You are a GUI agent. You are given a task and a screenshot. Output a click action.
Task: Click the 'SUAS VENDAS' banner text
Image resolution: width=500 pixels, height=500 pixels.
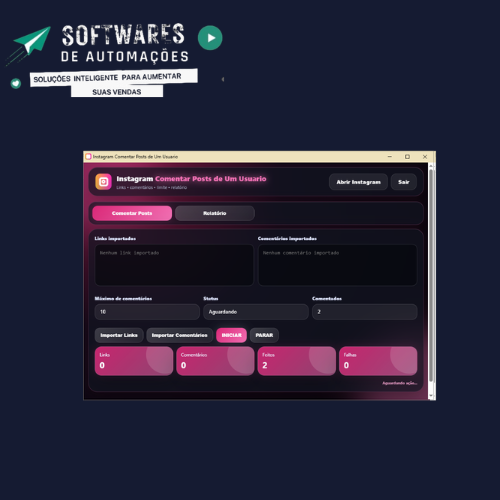click(117, 92)
